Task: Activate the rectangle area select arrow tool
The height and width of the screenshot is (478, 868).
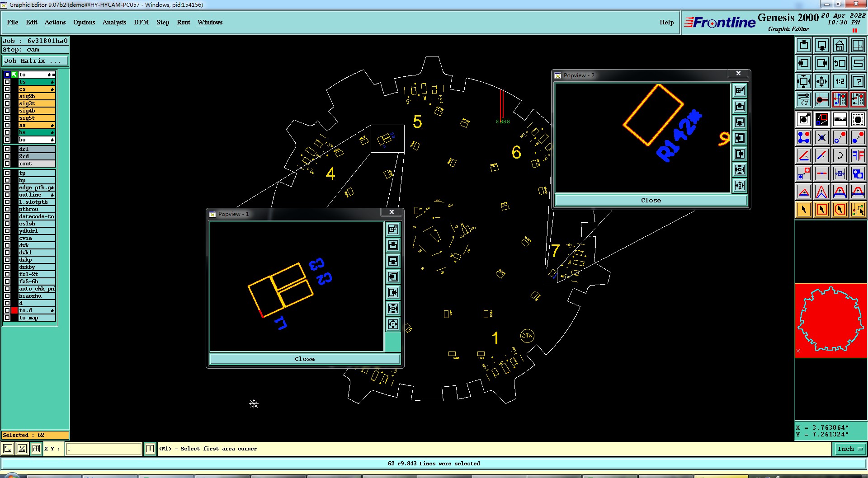Action: pyautogui.click(x=821, y=210)
